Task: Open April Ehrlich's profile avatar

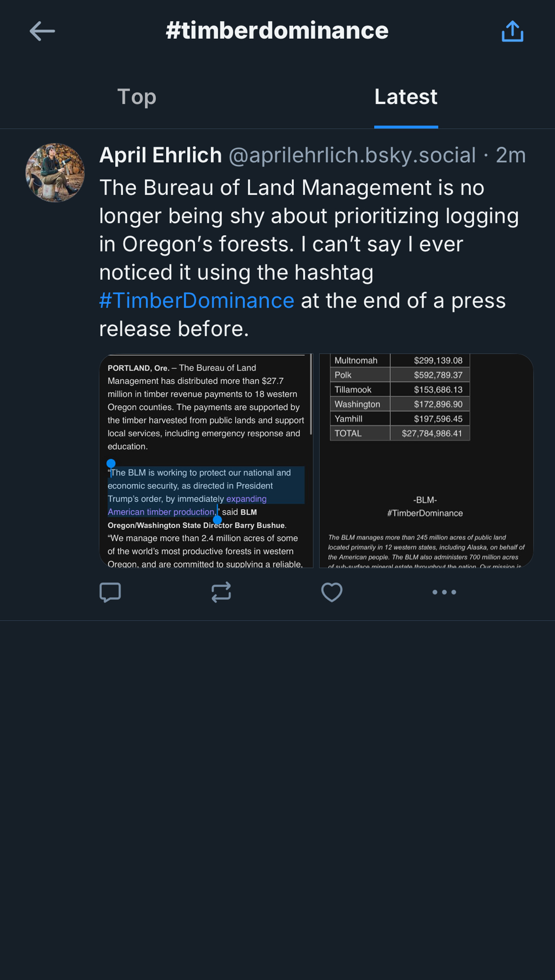Action: 55,172
